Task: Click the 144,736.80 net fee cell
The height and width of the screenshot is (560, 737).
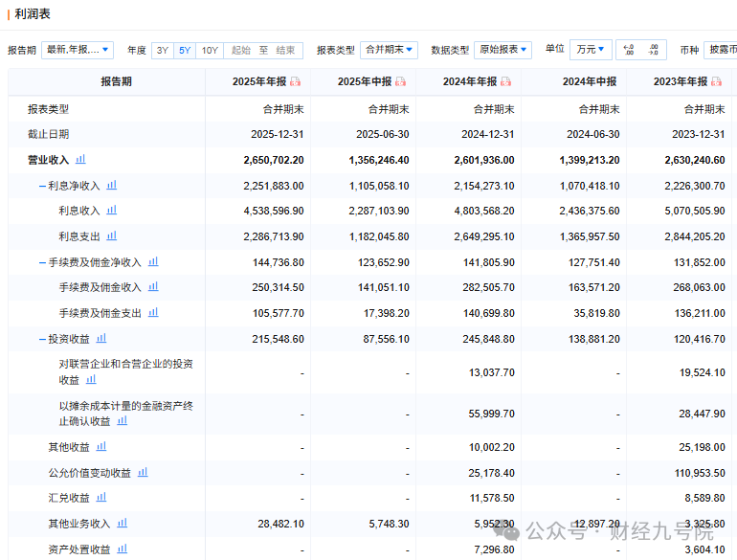Action: pos(279,263)
